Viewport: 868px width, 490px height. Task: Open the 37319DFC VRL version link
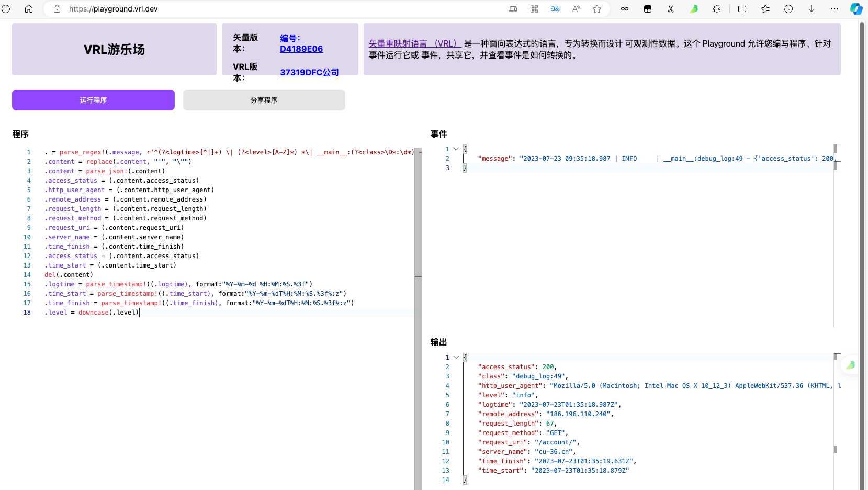(x=309, y=72)
